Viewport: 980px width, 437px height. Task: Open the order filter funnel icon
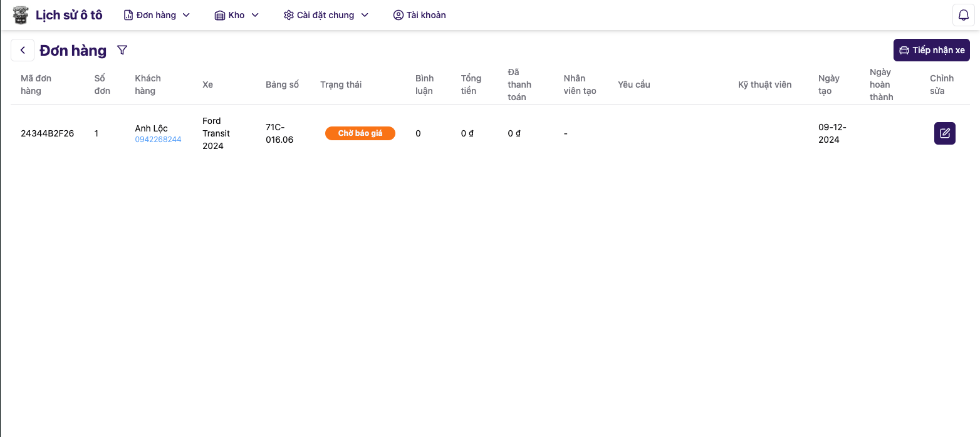(x=122, y=50)
